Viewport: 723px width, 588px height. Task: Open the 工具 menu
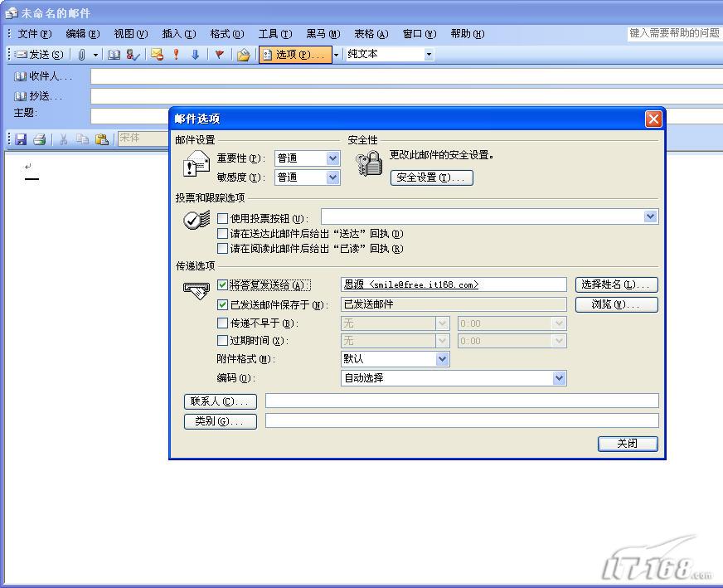coord(274,34)
